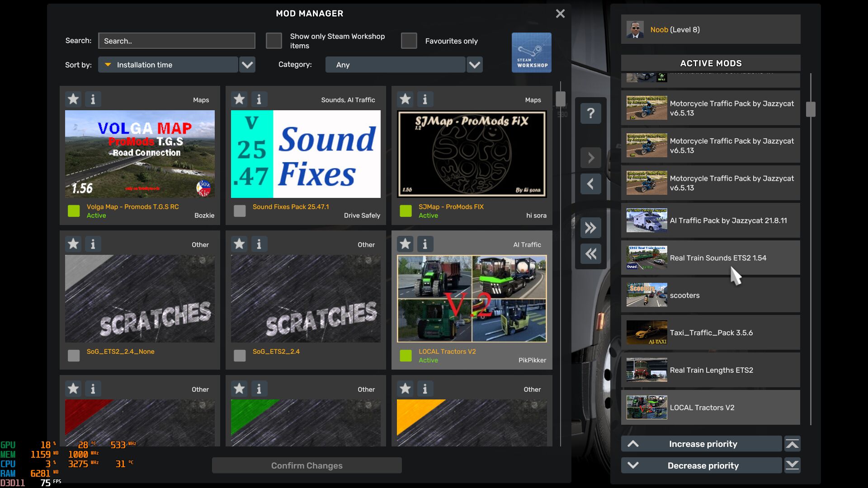
Task: Open info for Sound Fixes Pack mod
Action: coord(259,99)
